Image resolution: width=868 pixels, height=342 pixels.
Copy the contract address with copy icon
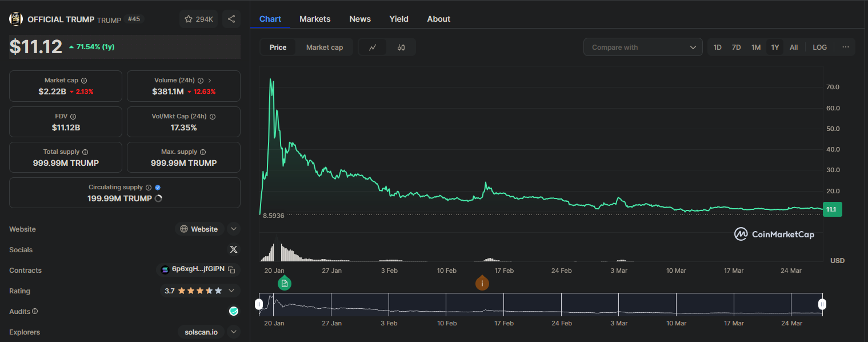pyautogui.click(x=231, y=269)
